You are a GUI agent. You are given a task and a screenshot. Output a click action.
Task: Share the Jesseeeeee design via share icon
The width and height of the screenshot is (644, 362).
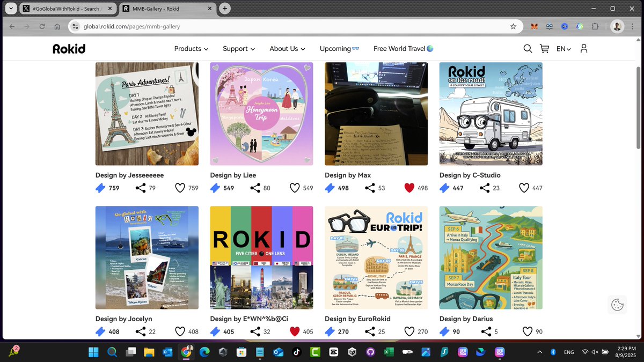[x=141, y=188]
